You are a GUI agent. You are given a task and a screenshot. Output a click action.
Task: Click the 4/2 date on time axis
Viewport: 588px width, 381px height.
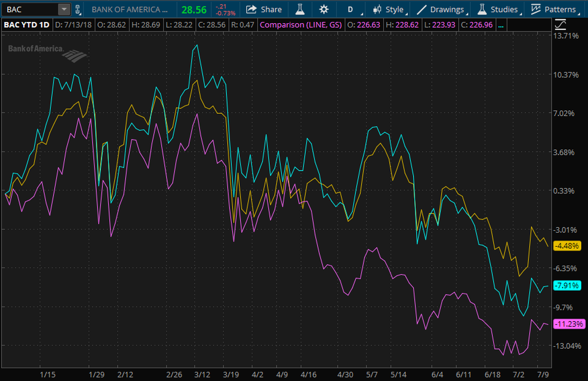pyautogui.click(x=257, y=374)
